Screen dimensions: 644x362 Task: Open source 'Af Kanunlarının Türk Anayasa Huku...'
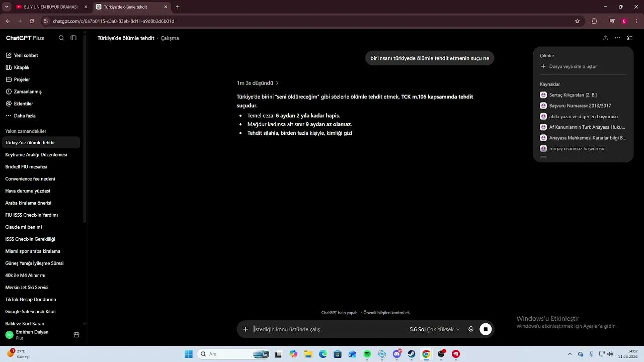tap(583, 127)
